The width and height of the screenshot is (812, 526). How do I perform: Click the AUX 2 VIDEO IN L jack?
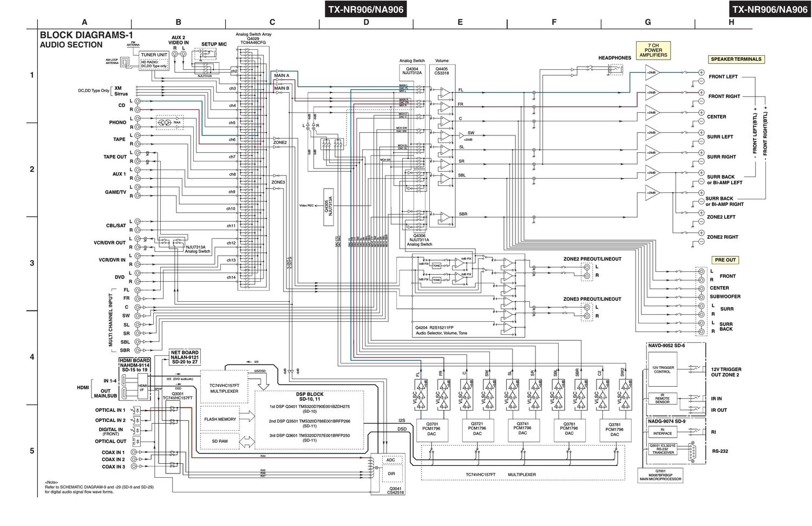pos(184,55)
